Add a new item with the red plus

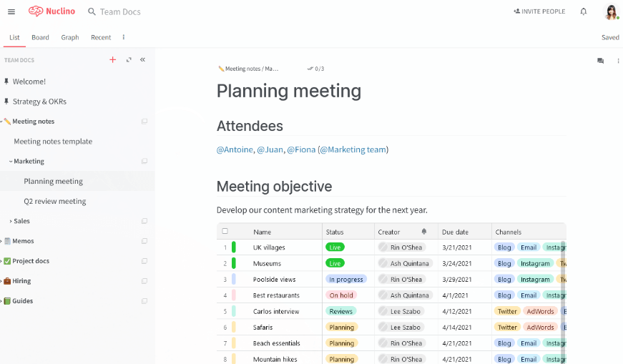coord(112,60)
